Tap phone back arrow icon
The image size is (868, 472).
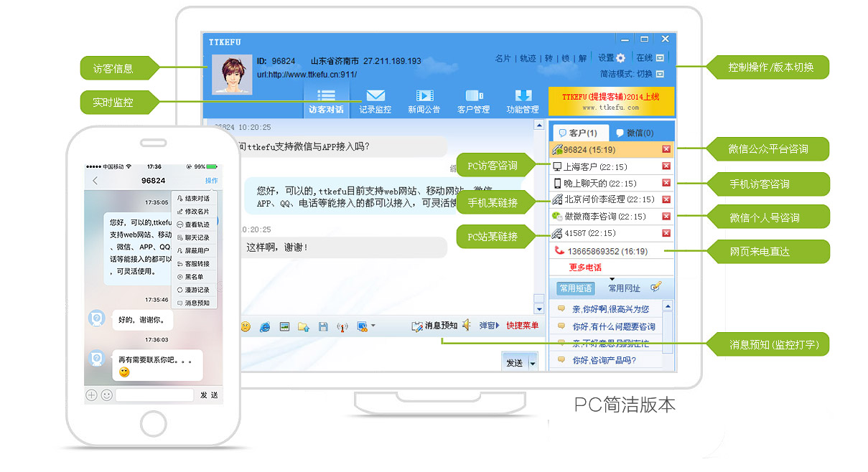95,181
